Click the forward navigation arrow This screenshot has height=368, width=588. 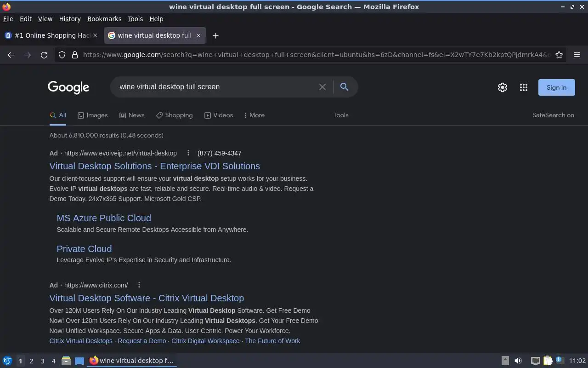tap(28, 55)
